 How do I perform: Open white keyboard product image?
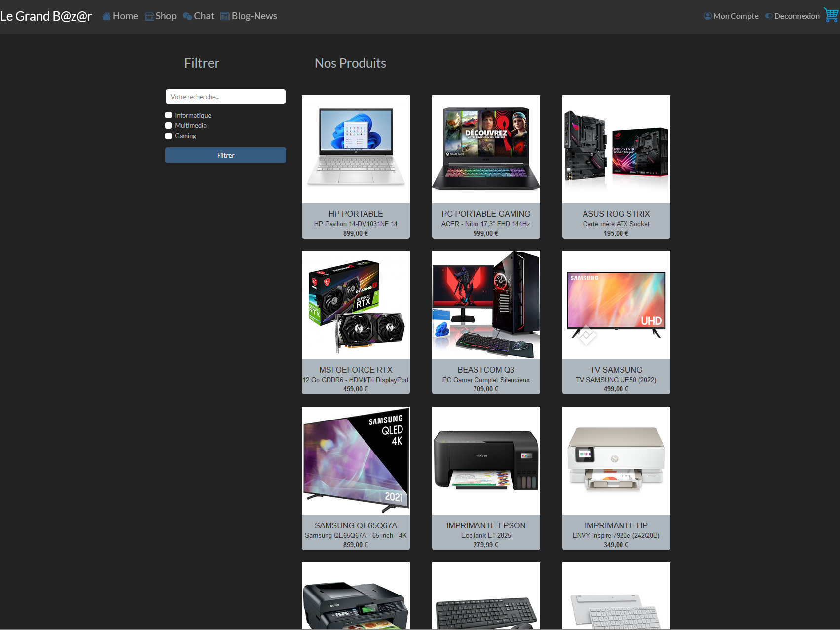tap(616, 595)
